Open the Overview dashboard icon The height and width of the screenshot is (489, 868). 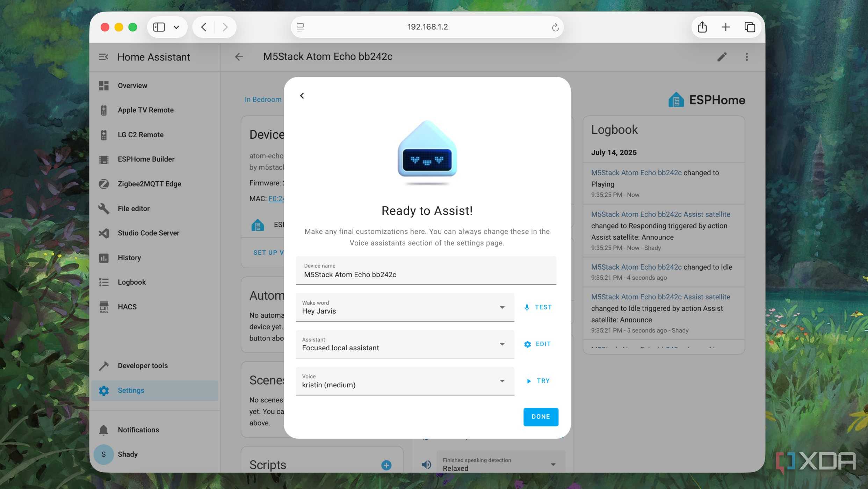click(104, 86)
